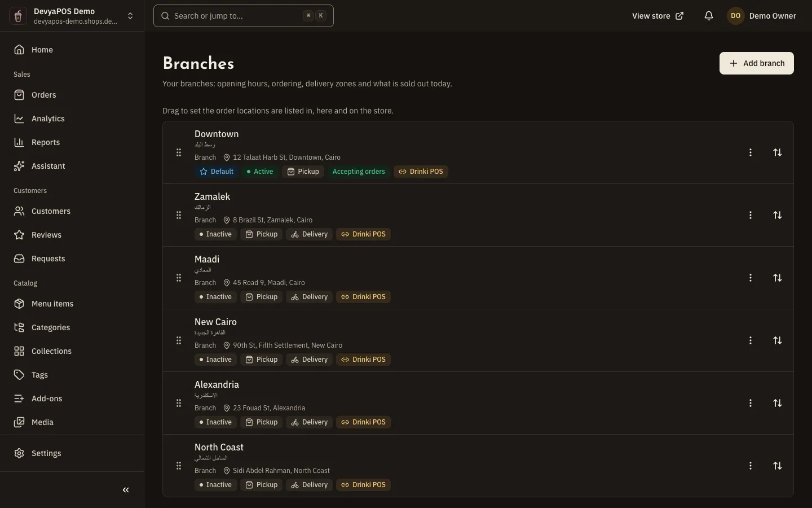Click the reorder arrows for Downtown
Screen dimensions: 812x508
[x=778, y=152]
